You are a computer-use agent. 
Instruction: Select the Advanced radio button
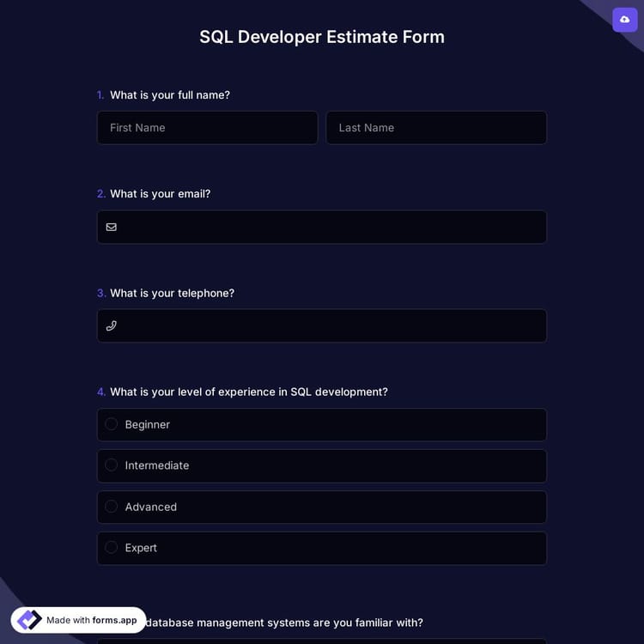coord(112,507)
